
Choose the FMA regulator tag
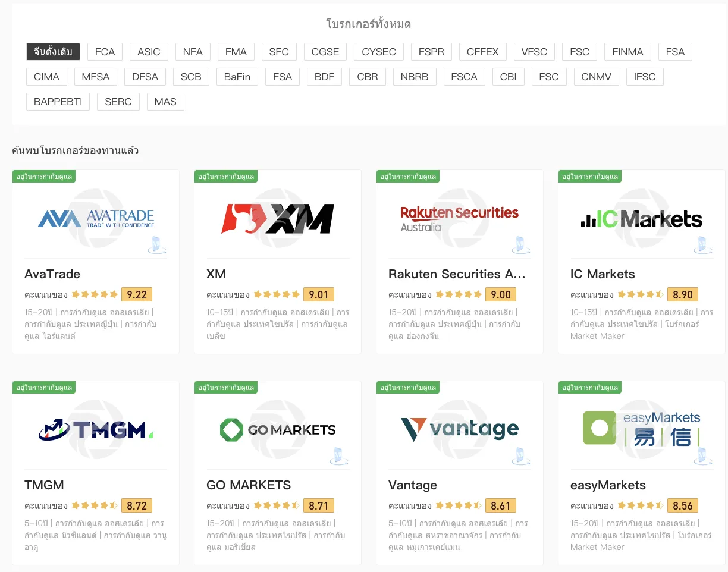[x=236, y=52]
